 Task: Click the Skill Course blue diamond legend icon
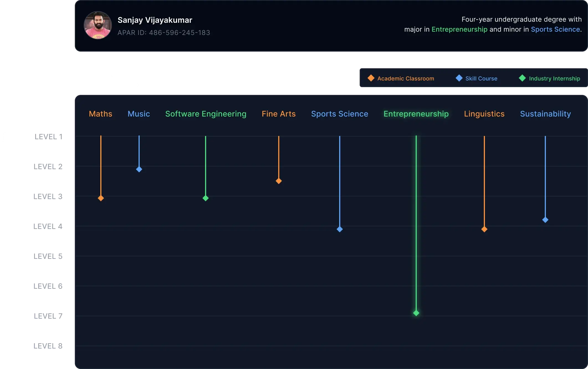(459, 78)
